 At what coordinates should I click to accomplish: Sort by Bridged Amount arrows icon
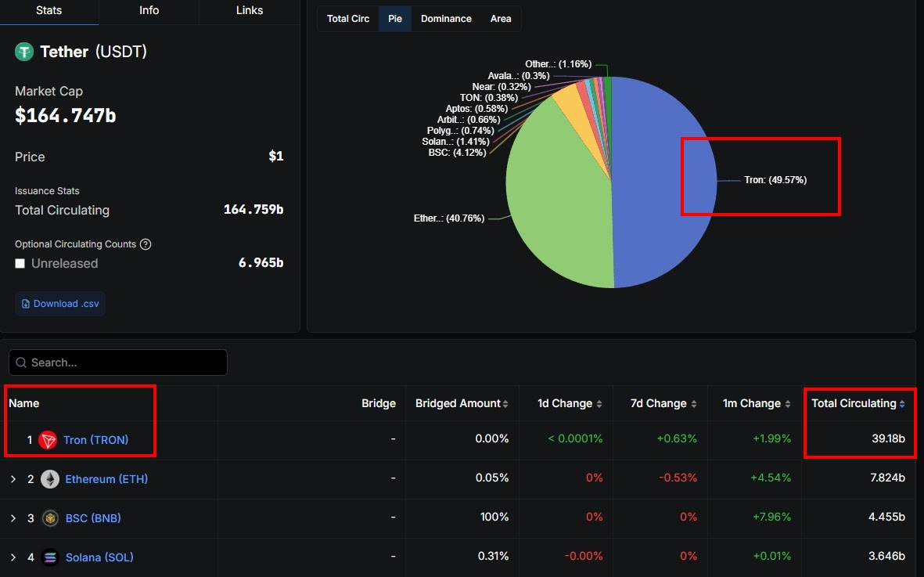click(x=505, y=404)
